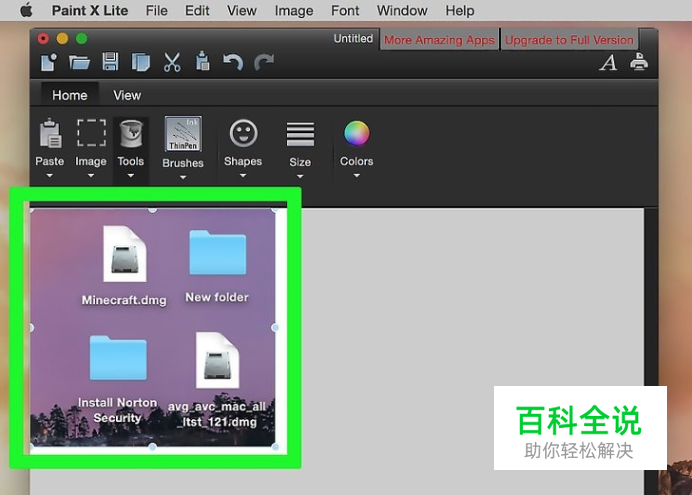692x495 pixels.
Task: Save using the floppy disk icon
Action: [110, 62]
